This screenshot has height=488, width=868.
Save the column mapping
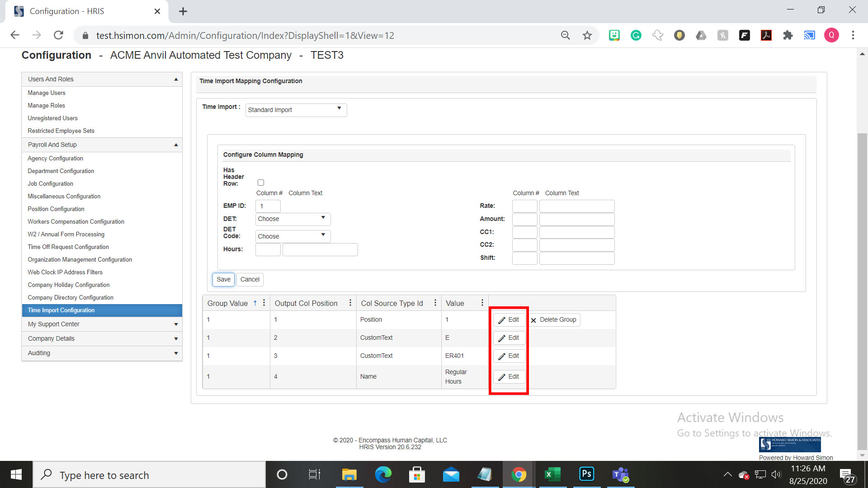223,279
